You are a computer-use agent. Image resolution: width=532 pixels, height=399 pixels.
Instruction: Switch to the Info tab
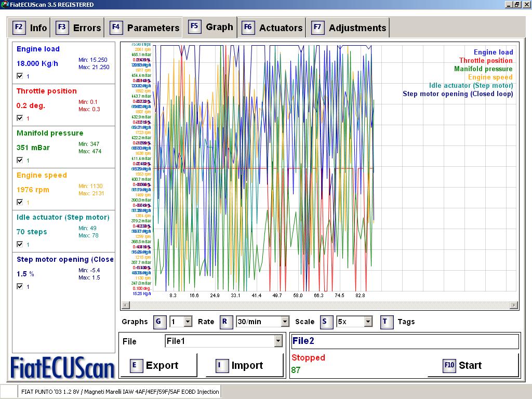[29, 28]
